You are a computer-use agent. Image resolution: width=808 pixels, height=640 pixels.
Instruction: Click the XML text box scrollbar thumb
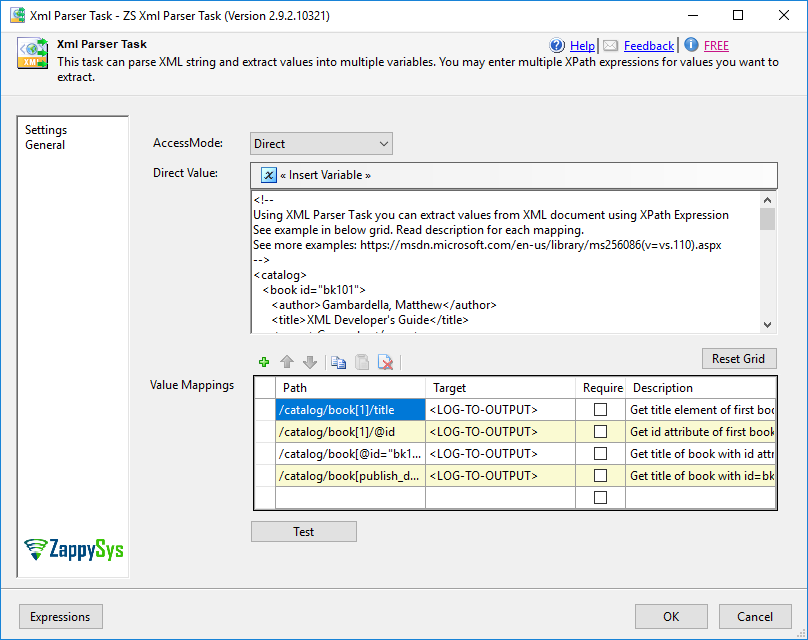(767, 219)
